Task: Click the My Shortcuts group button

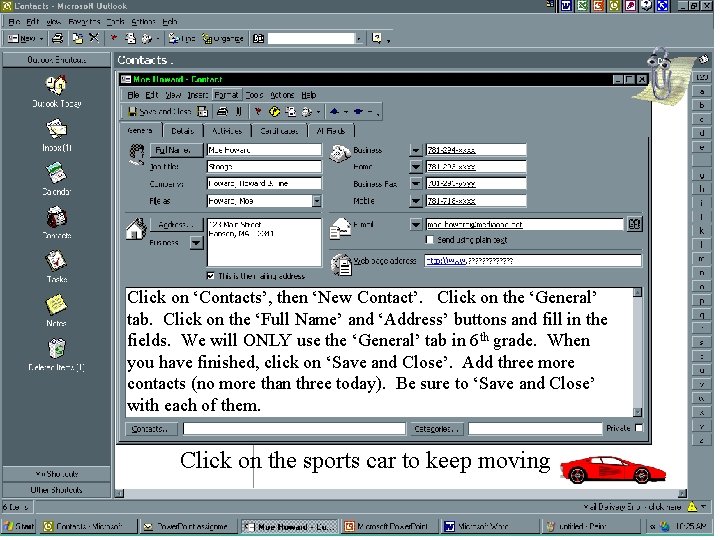Action: 56,474
